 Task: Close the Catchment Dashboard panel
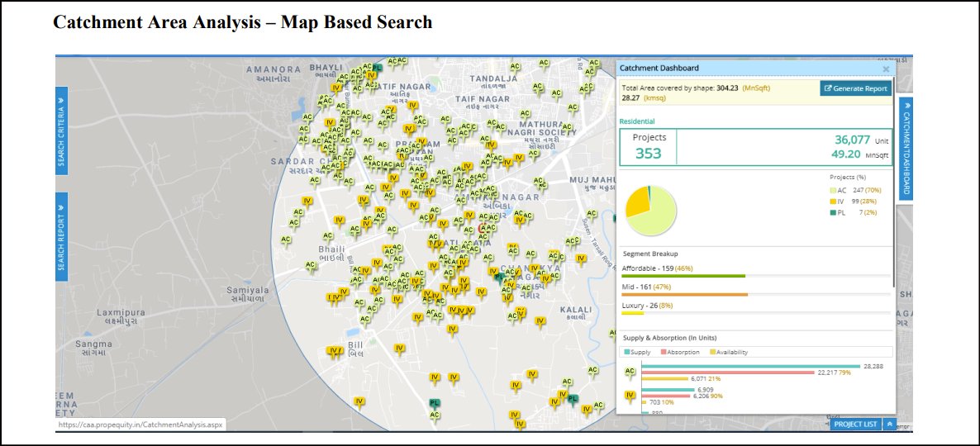tap(886, 69)
